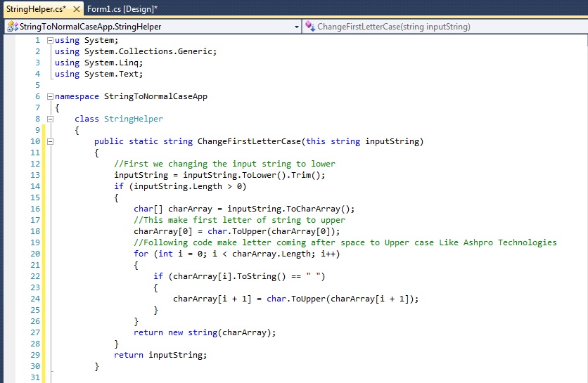The width and height of the screenshot is (588, 383).
Task: Close the StringHelper.cs tab
Action: tap(77, 9)
